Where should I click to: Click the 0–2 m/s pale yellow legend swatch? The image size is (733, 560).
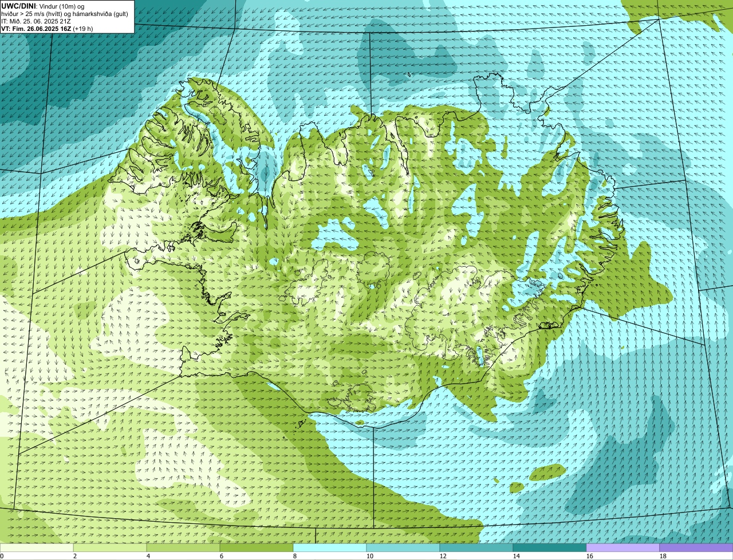tap(37, 547)
